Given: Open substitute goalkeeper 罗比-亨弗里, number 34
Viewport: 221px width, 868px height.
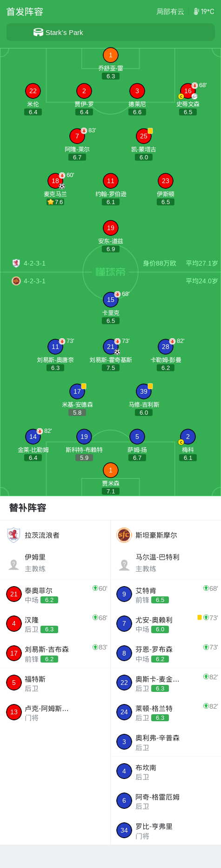Looking at the screenshot, I should click(166, 830).
